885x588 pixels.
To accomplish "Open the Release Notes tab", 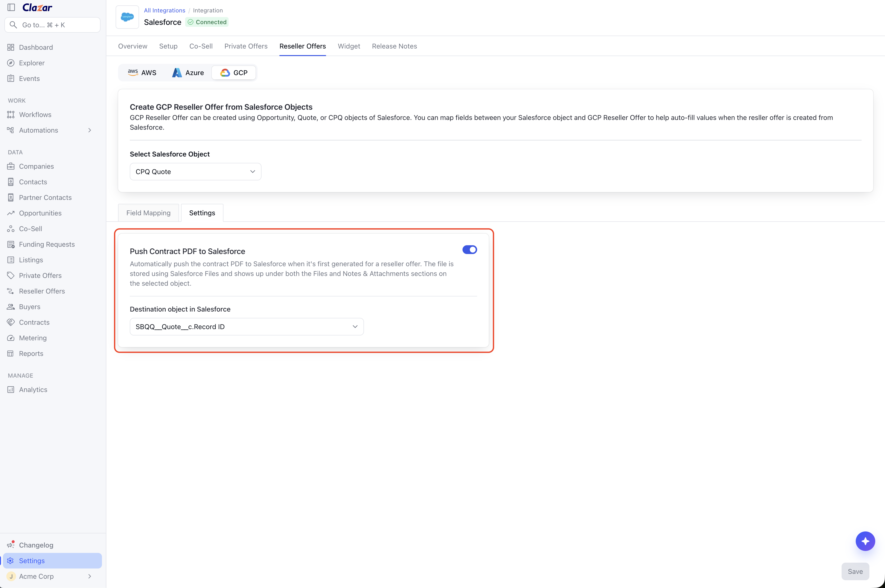I will tap(395, 46).
